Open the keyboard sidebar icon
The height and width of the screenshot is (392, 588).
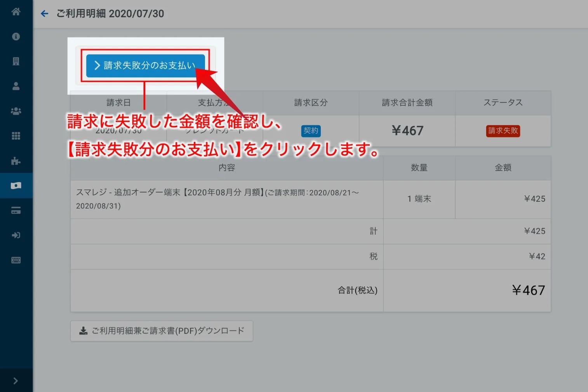click(16, 260)
